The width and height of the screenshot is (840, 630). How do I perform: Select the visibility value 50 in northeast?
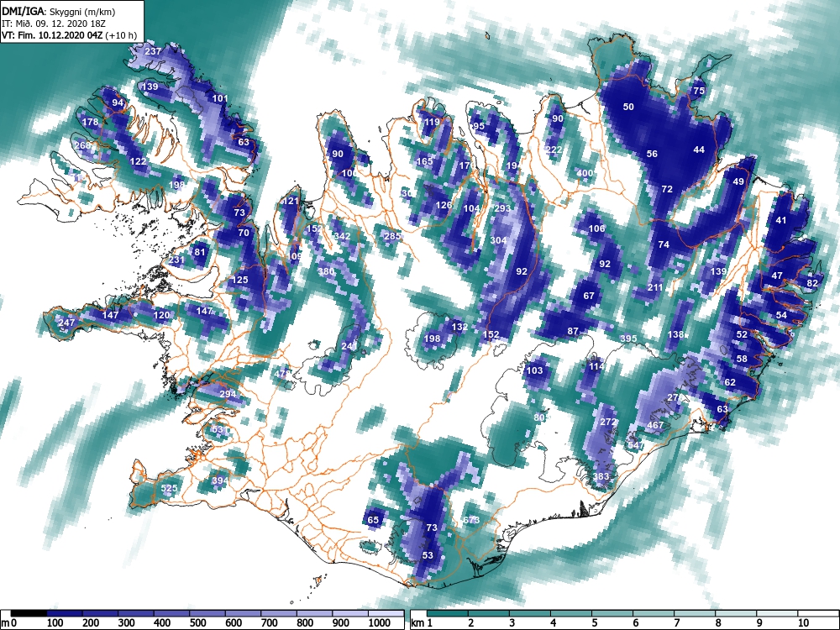pos(628,106)
